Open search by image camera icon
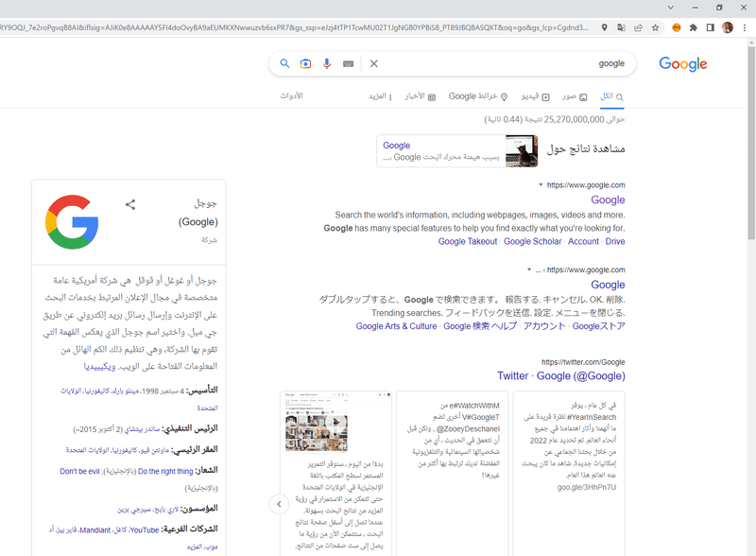Image resolution: width=756 pixels, height=556 pixels. (305, 63)
